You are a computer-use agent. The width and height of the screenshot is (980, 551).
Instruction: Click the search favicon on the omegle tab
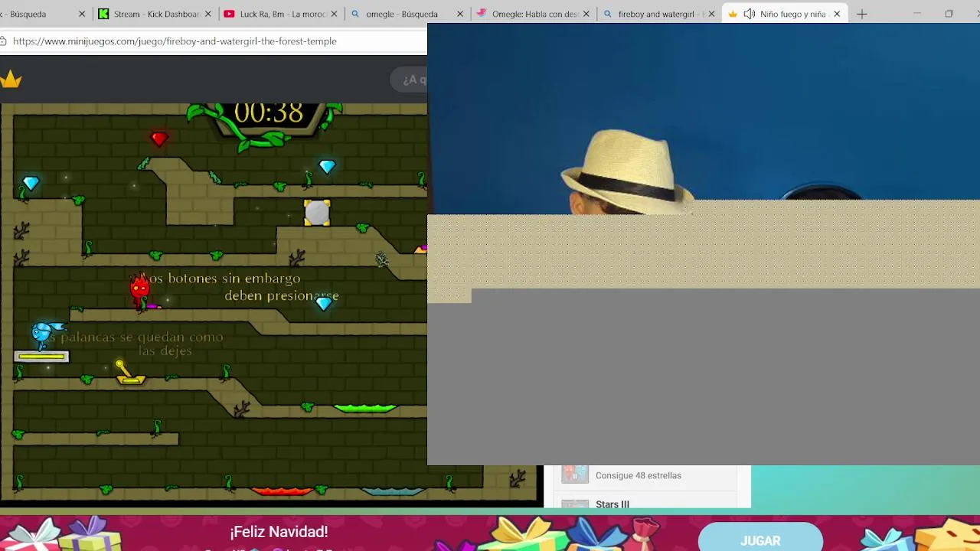[355, 14]
